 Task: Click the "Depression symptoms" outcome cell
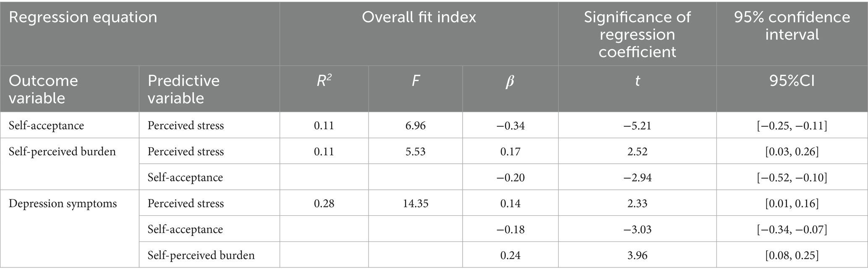(63, 204)
